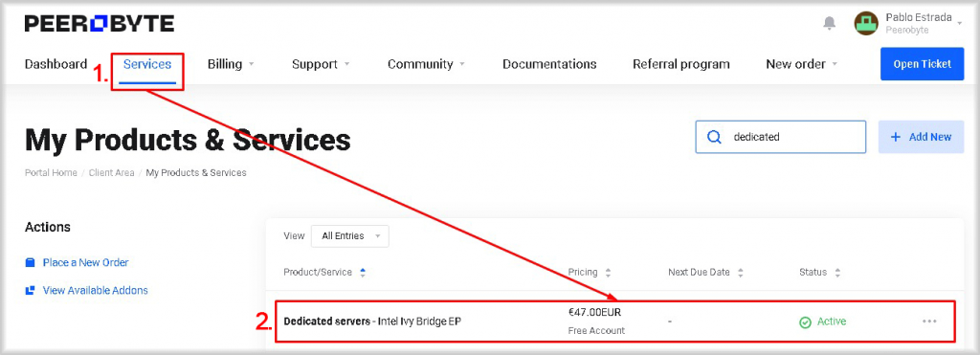Open the All Entries view dropdown
Screen dimensions: 980x355
350,236
